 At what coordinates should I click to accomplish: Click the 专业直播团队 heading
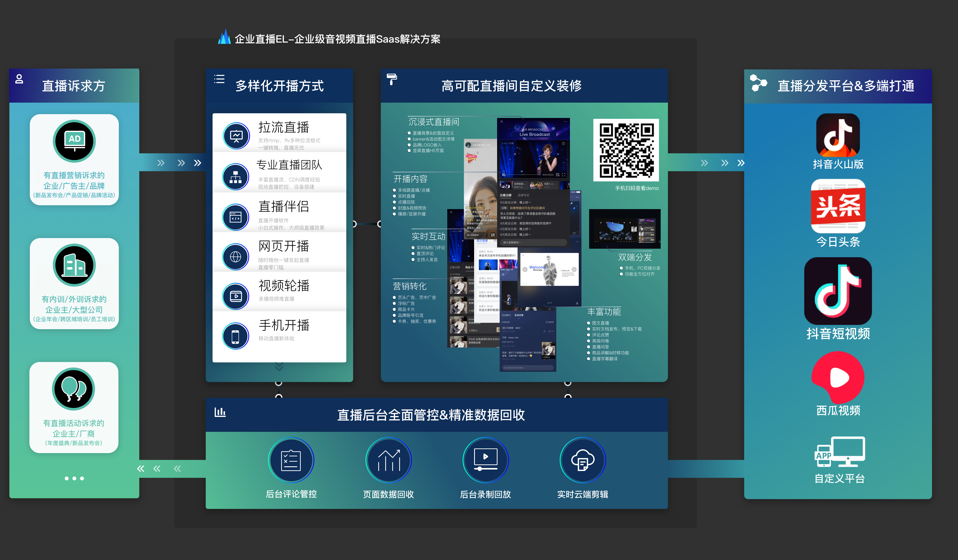pyautogui.click(x=289, y=165)
